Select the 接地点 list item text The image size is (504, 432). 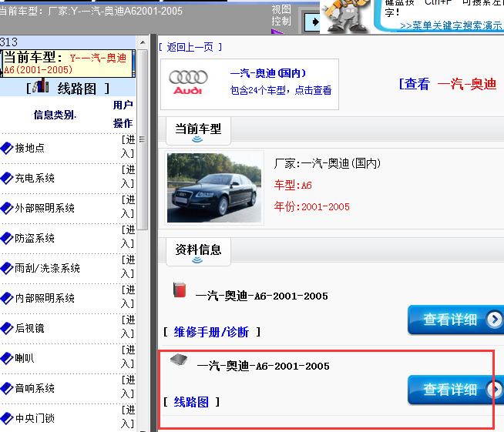(x=30, y=148)
